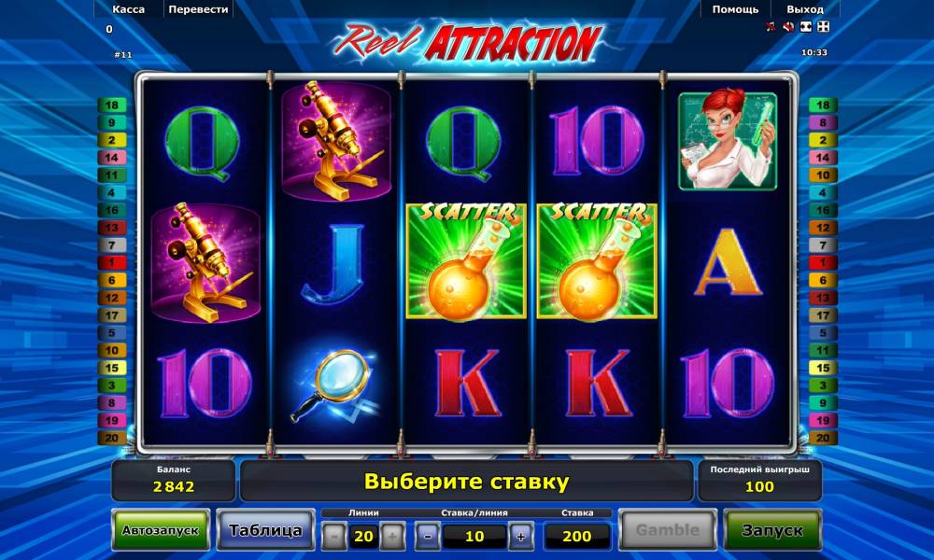Viewport: 934px width, 560px height.
Task: Click the magnifying glass reel symbol
Action: (x=335, y=384)
